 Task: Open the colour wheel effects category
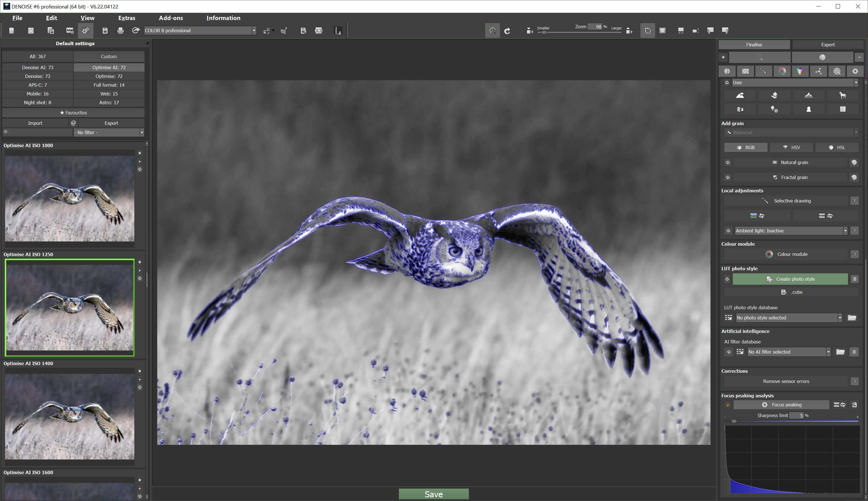pyautogui.click(x=782, y=71)
